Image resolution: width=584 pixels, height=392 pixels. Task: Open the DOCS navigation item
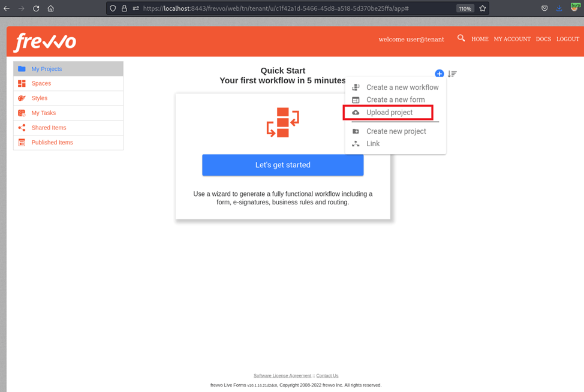point(543,39)
